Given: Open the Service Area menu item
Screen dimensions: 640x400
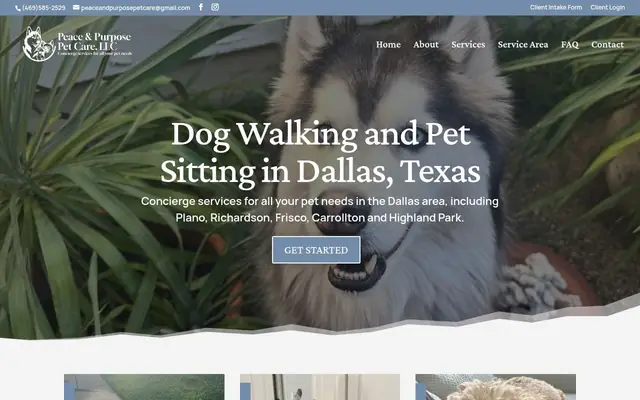Looking at the screenshot, I should pos(523,44).
